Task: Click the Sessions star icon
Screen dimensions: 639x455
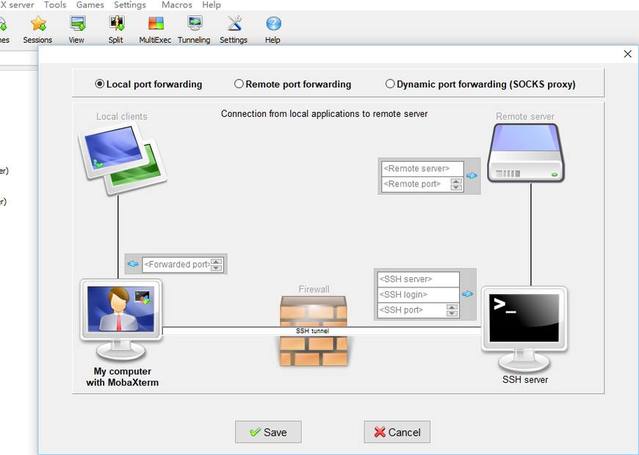Action: click(x=38, y=24)
